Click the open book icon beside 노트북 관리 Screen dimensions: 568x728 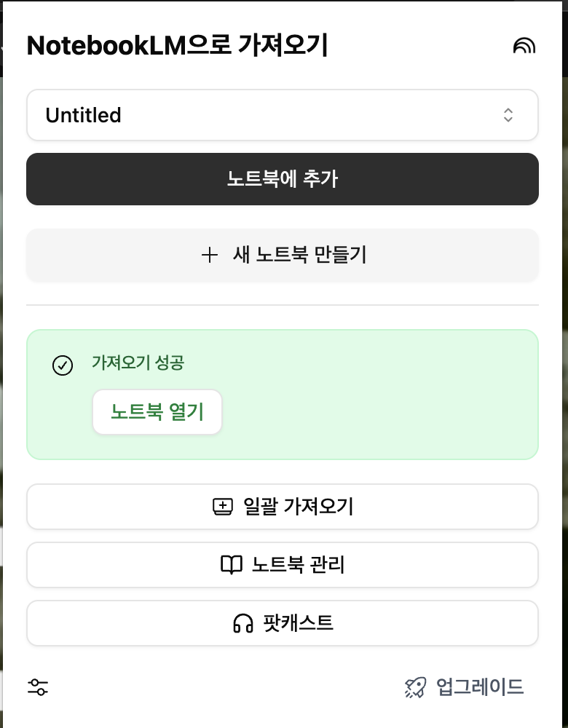tap(231, 565)
